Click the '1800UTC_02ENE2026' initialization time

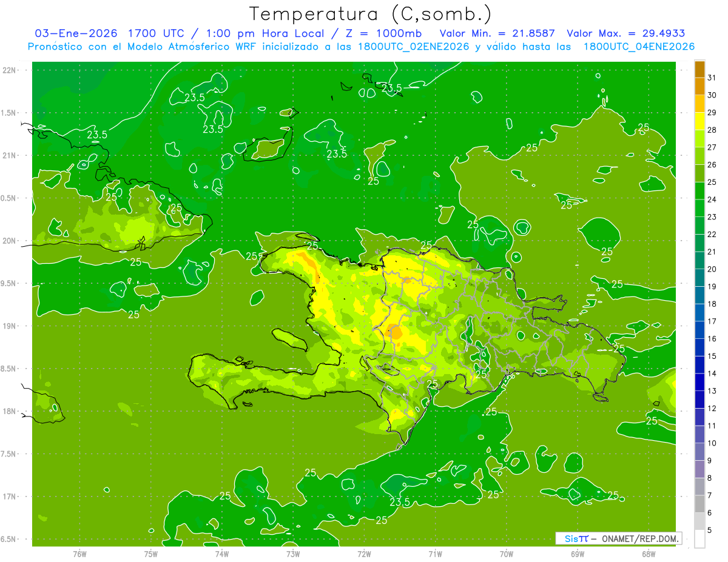[413, 47]
